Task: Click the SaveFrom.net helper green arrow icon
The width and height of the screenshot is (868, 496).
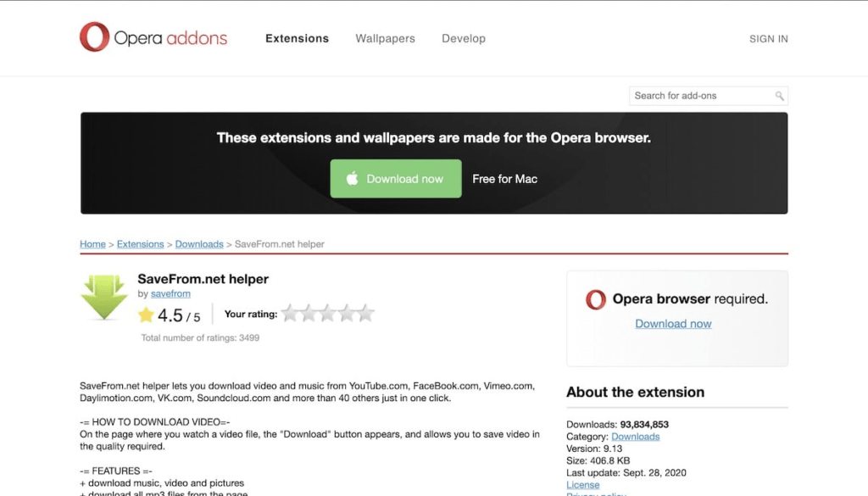Action: coord(104,298)
